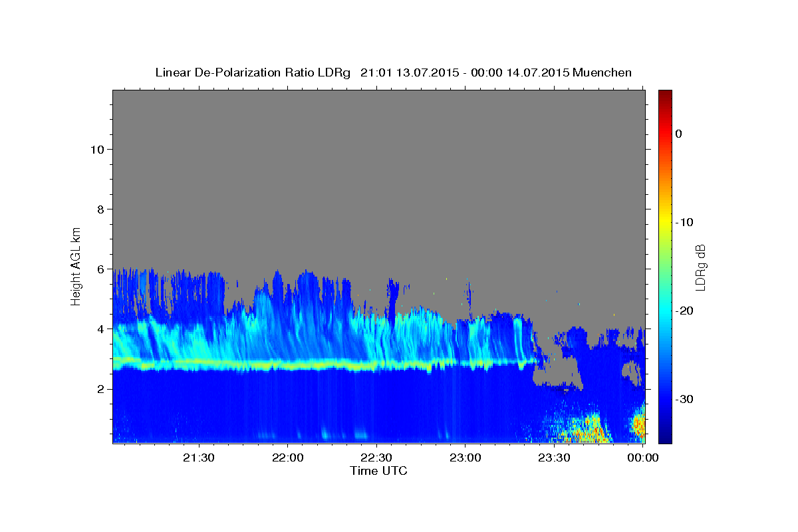The height and width of the screenshot is (532, 798).
Task: Click the colorbar value -30
Action: pos(684,399)
